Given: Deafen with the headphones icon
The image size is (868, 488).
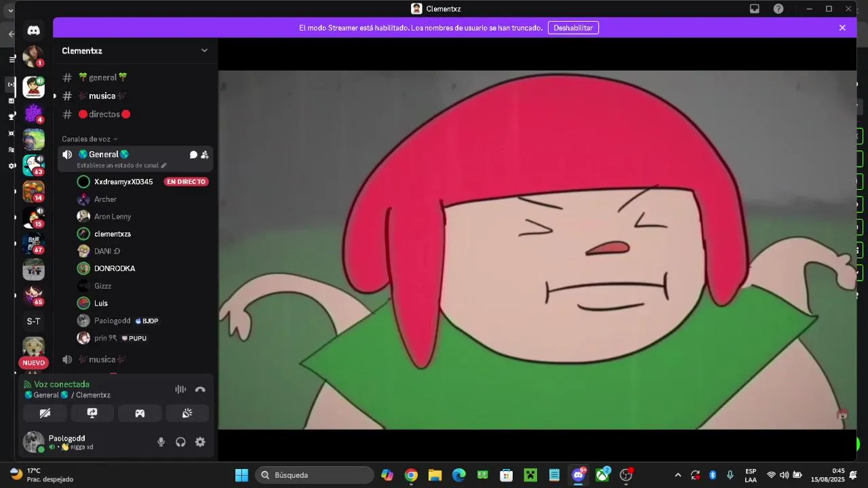Looking at the screenshot, I should (180, 442).
